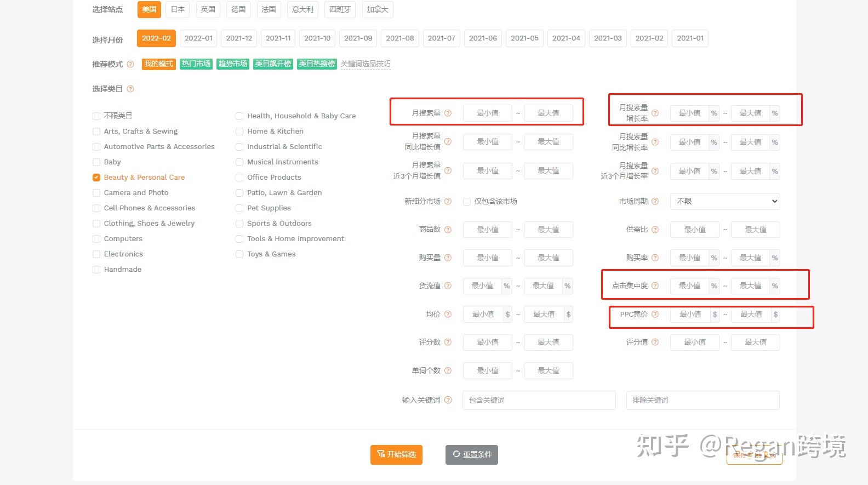Click help icon next to 点击集中度
The image size is (868, 485).
655,286
